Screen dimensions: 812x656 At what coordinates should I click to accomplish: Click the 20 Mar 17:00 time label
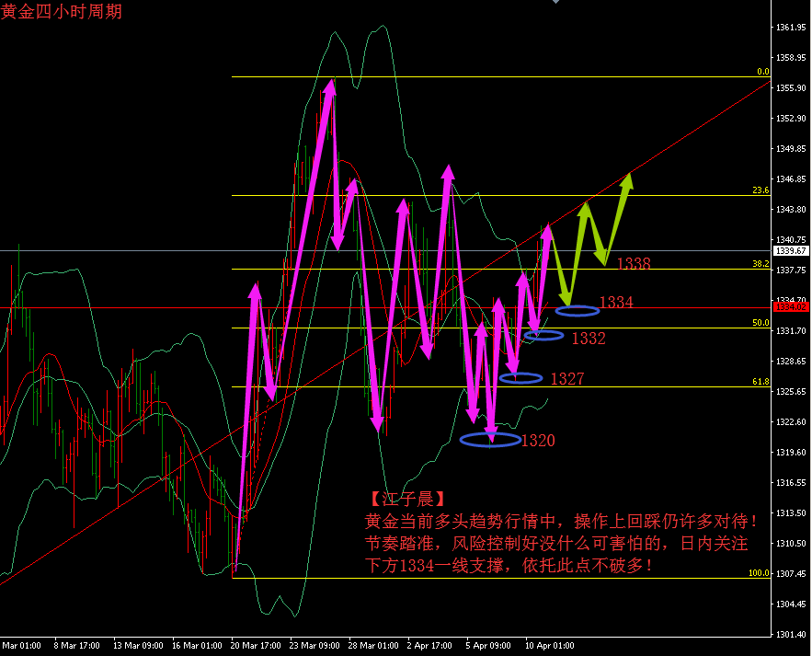(x=255, y=646)
